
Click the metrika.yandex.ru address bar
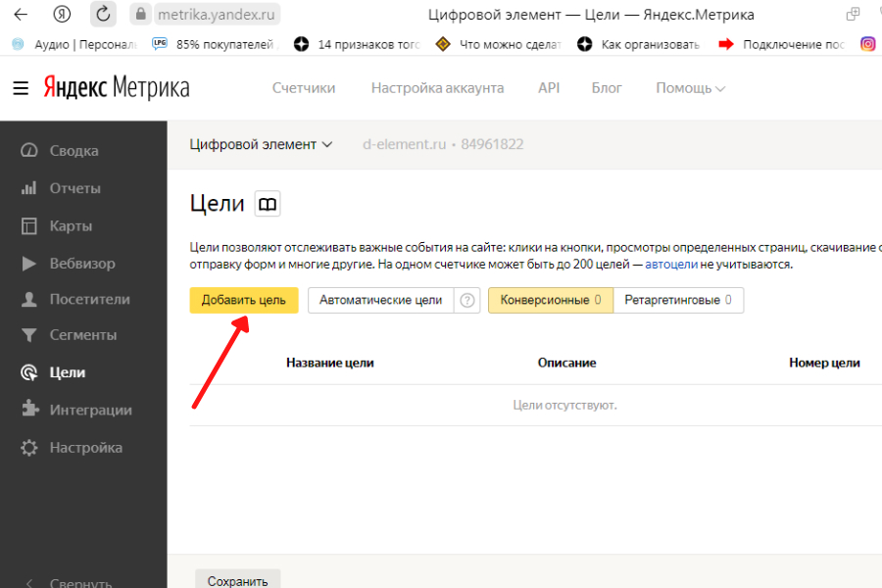coord(217,15)
